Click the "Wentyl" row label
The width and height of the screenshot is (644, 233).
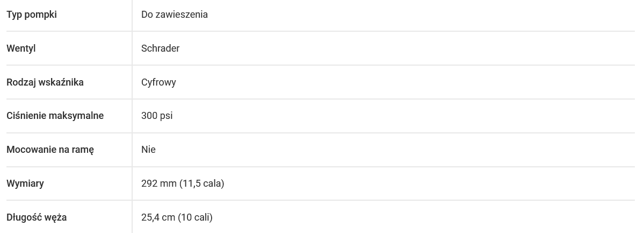[21, 48]
